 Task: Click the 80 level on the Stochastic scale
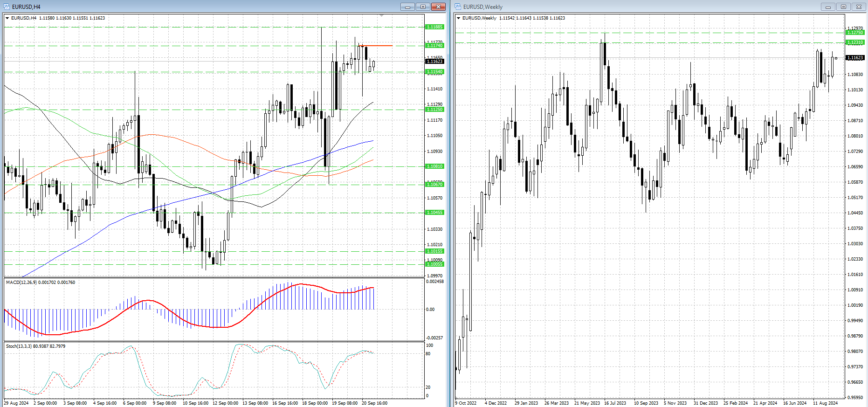click(429, 354)
